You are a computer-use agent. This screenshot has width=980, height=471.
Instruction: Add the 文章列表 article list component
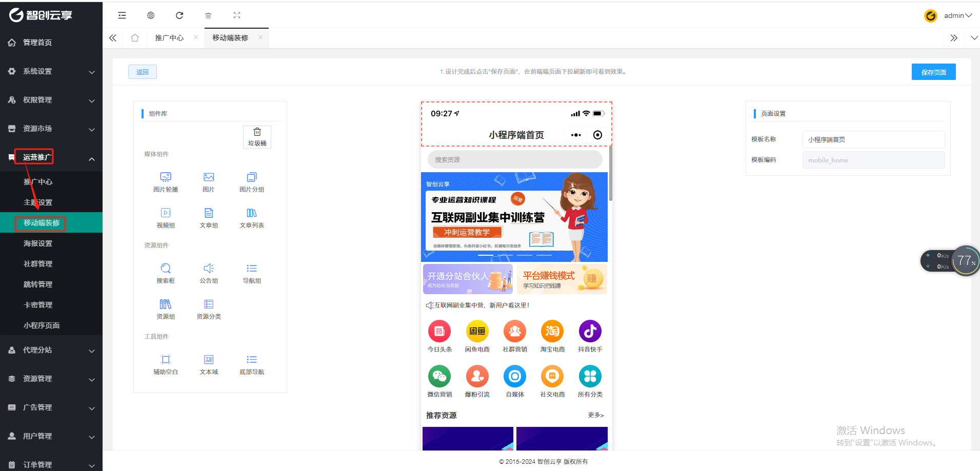(x=252, y=218)
